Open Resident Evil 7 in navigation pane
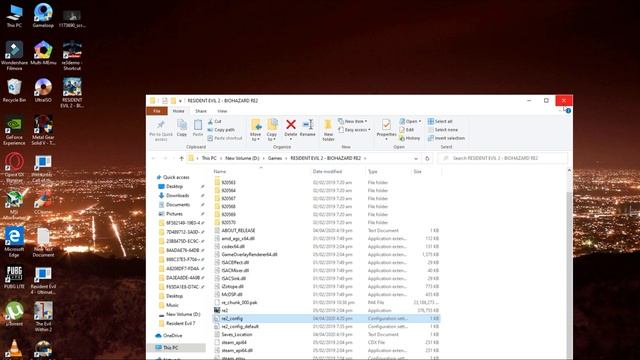This screenshot has width=640, height=360. tap(180, 323)
